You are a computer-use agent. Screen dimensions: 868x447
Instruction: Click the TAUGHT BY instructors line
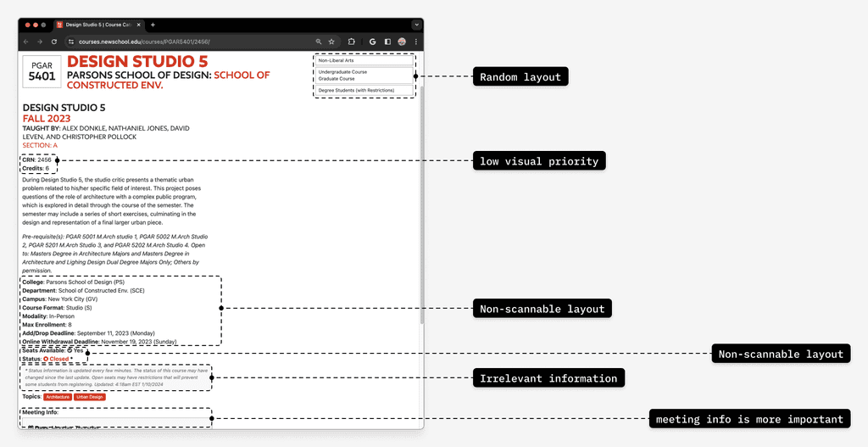106,132
